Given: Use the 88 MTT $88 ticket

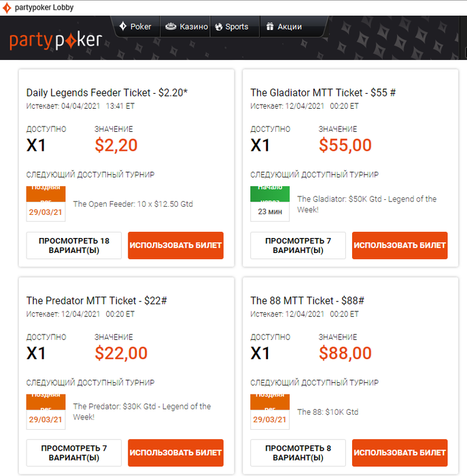Looking at the screenshot, I should click(400, 453).
